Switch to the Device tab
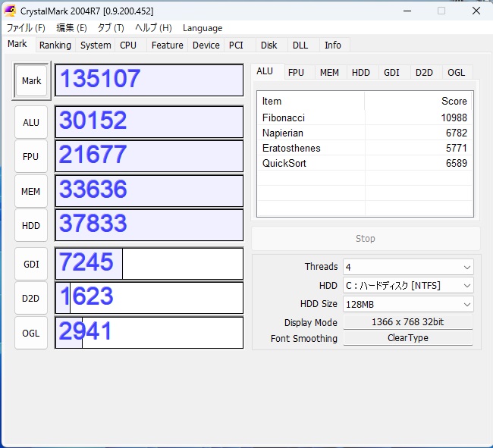The image size is (493, 448). 206,45
